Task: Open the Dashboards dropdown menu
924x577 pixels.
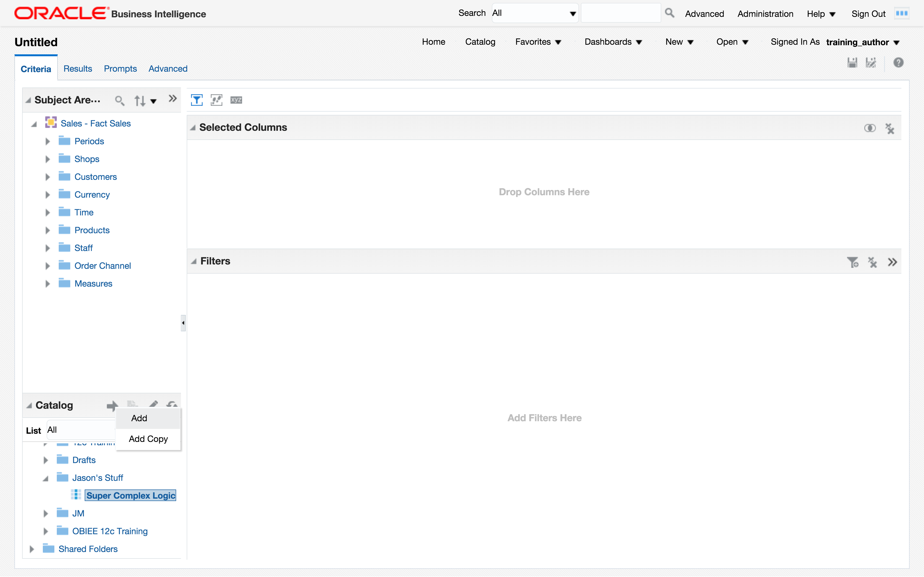Action: point(613,42)
